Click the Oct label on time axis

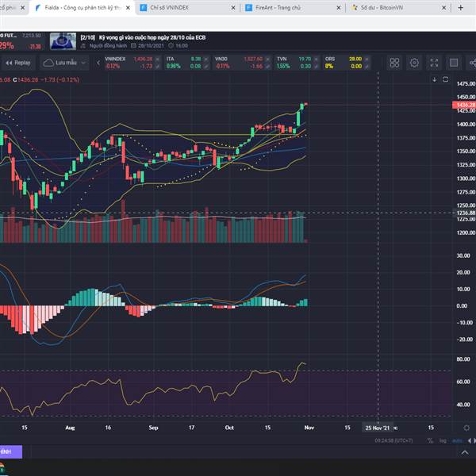(x=229, y=428)
